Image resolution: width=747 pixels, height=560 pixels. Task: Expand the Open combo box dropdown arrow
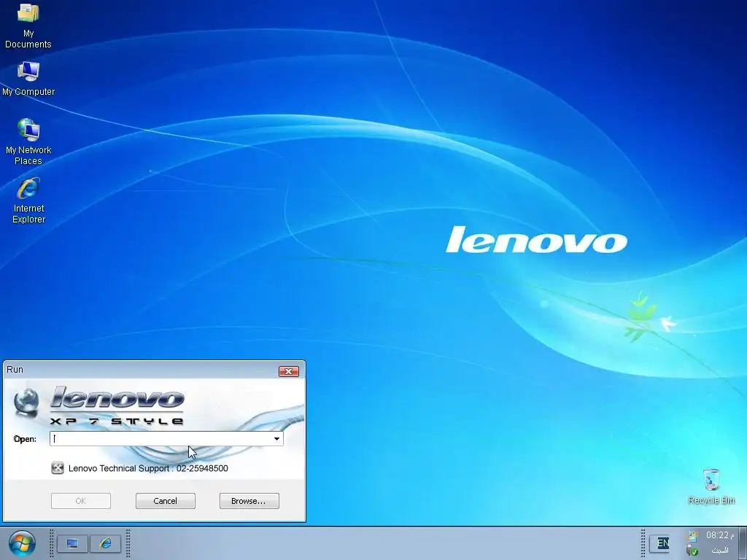(276, 438)
